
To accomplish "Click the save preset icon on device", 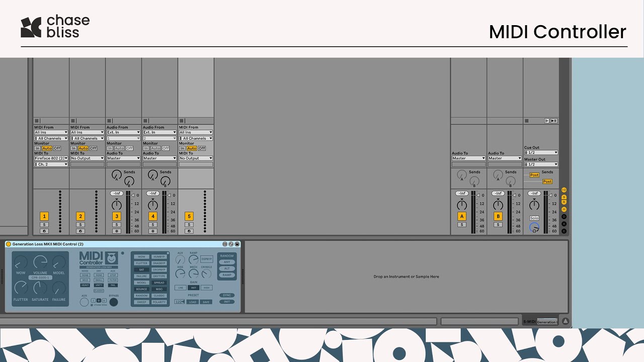I will [237, 244].
